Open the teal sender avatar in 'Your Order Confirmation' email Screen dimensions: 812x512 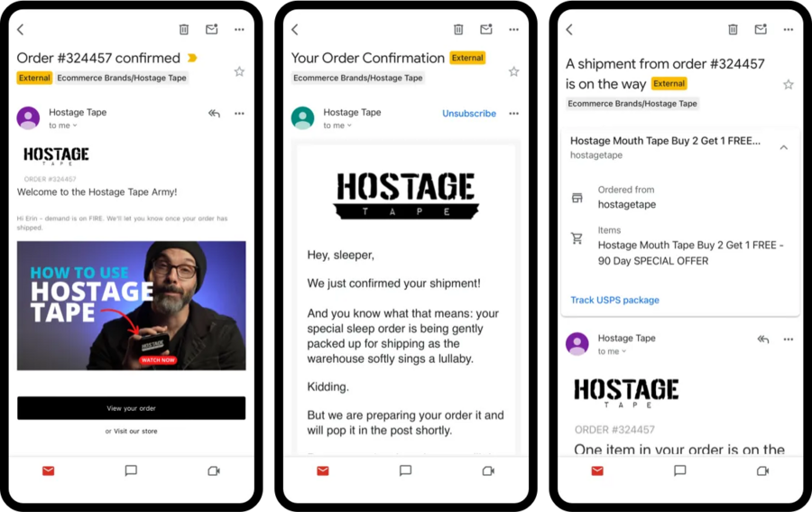[303, 118]
